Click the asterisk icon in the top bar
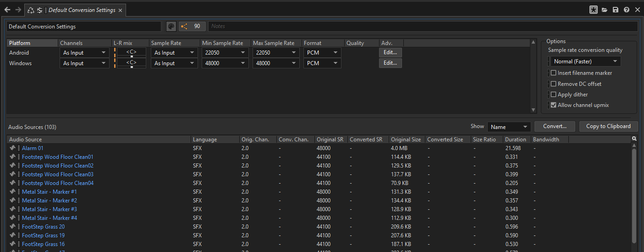The width and height of the screenshot is (644, 252). tap(594, 10)
